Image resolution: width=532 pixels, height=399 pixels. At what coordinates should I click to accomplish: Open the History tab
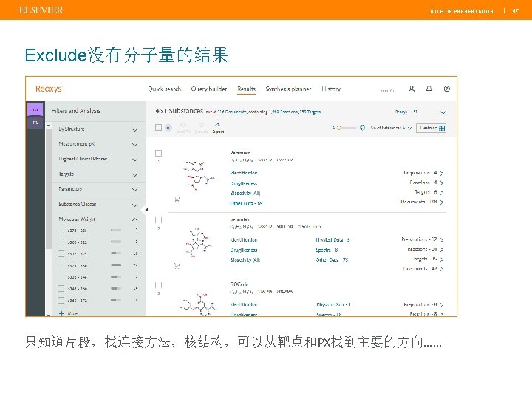[x=331, y=89]
